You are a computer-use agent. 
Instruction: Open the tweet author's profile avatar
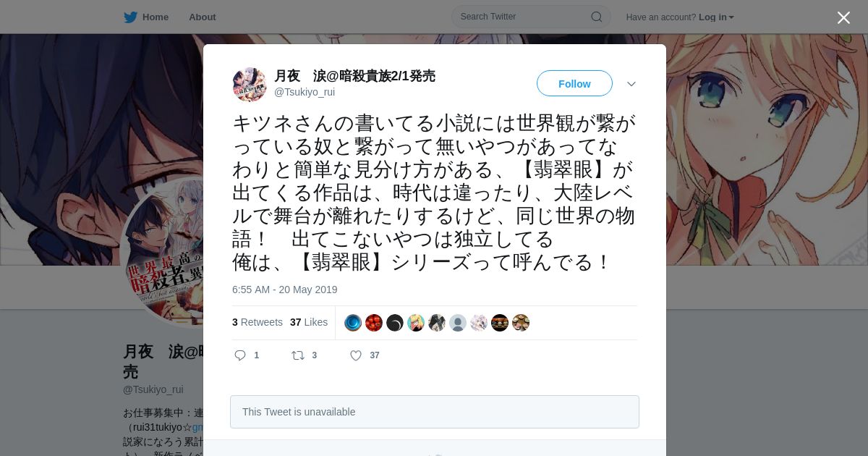250,85
